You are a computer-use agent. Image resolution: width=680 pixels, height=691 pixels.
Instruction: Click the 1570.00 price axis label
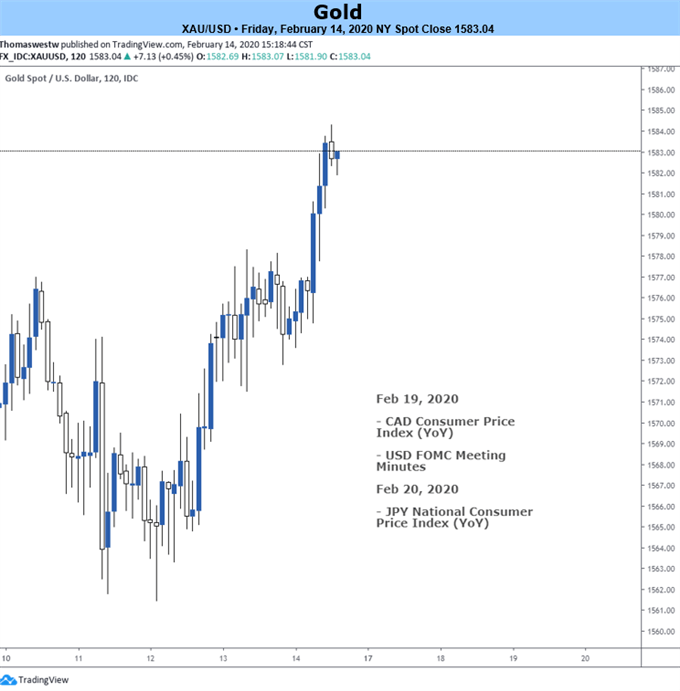(x=661, y=423)
